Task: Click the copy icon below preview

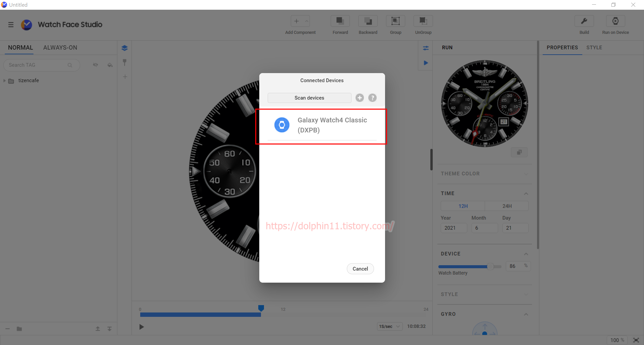Action: pos(519,152)
